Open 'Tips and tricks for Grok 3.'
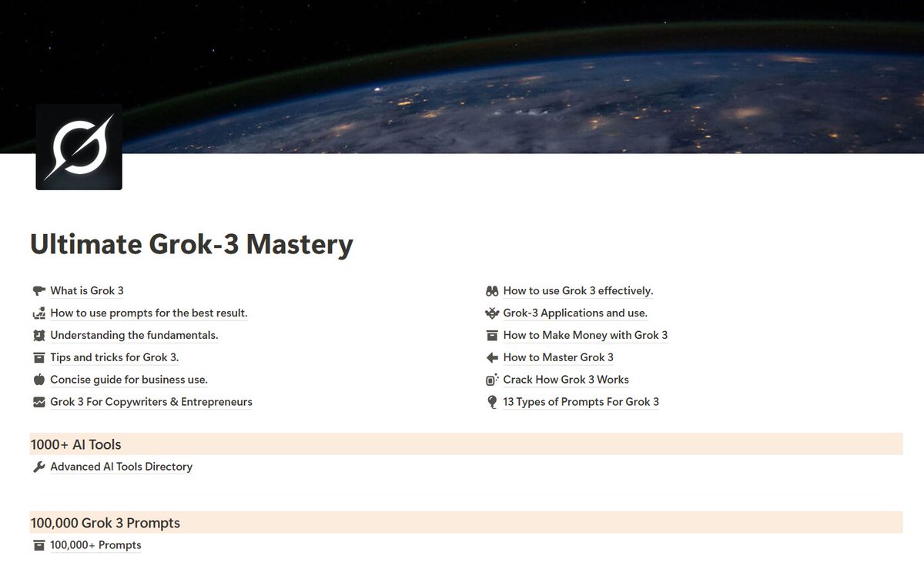The width and height of the screenshot is (924, 566). [115, 357]
